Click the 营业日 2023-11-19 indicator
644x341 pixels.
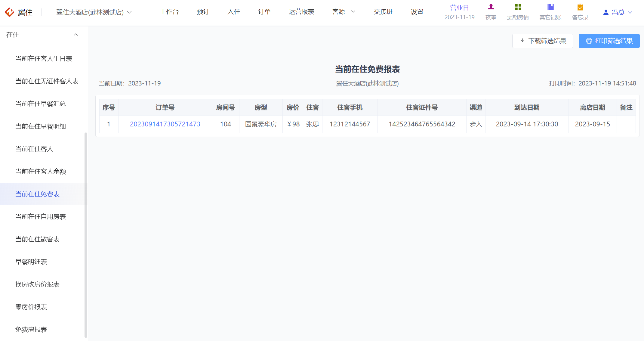[x=460, y=12]
